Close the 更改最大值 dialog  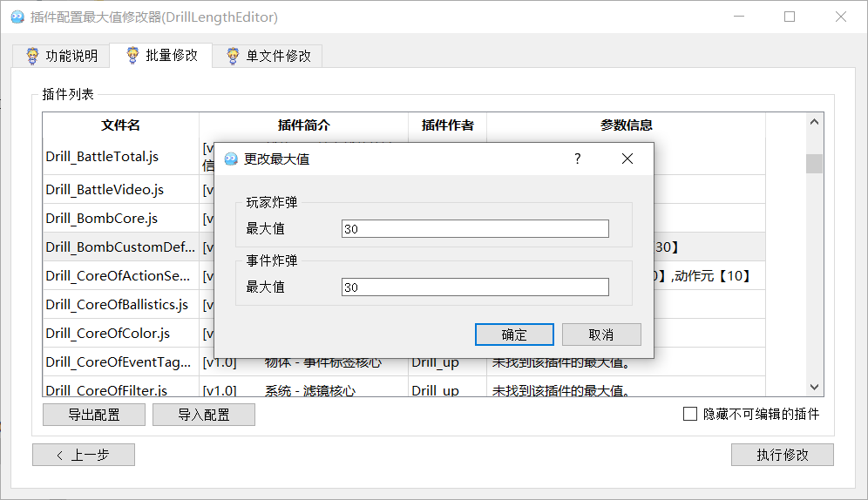(627, 159)
